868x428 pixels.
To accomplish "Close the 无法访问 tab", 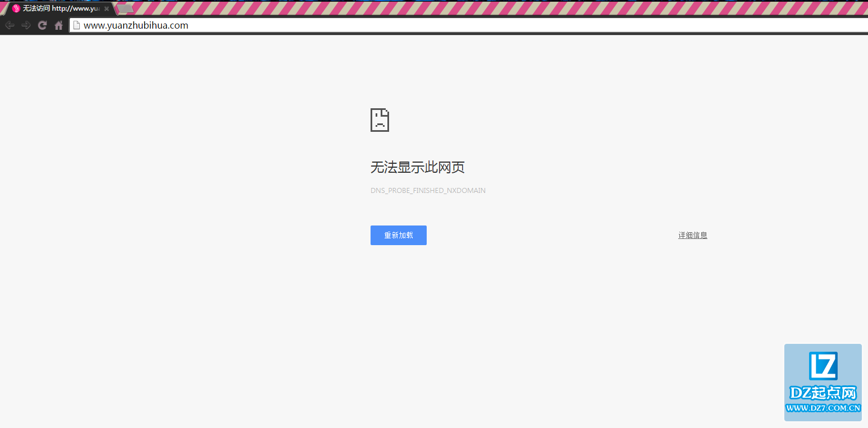I will pos(106,8).
